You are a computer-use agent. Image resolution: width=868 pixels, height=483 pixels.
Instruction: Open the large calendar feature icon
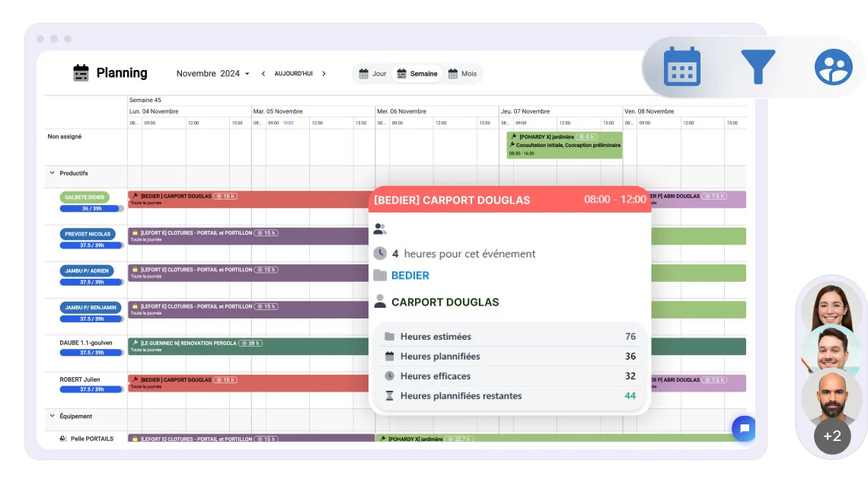pyautogui.click(x=682, y=66)
